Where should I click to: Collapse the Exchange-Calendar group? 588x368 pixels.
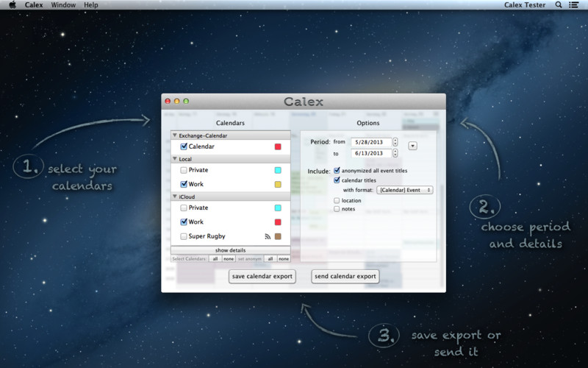click(x=175, y=135)
